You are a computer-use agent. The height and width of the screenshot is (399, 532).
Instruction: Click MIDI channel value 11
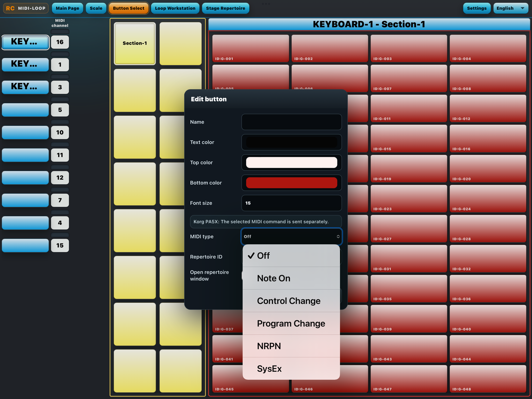[60, 155]
